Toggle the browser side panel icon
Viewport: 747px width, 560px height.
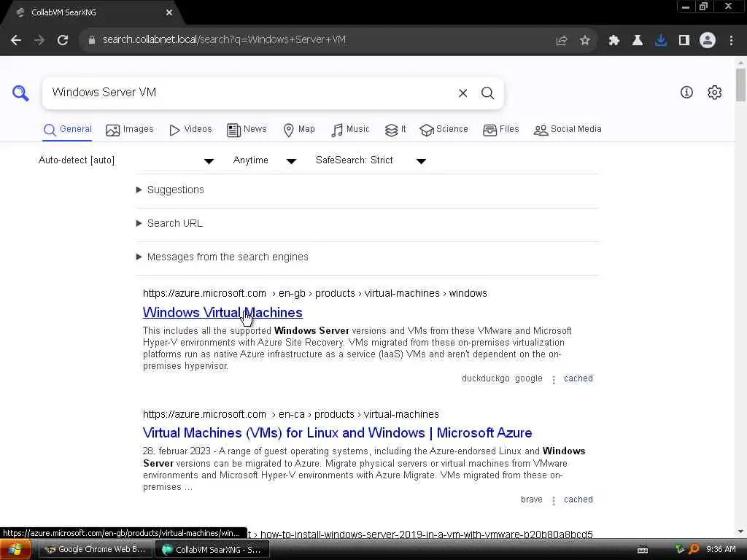pos(684,41)
